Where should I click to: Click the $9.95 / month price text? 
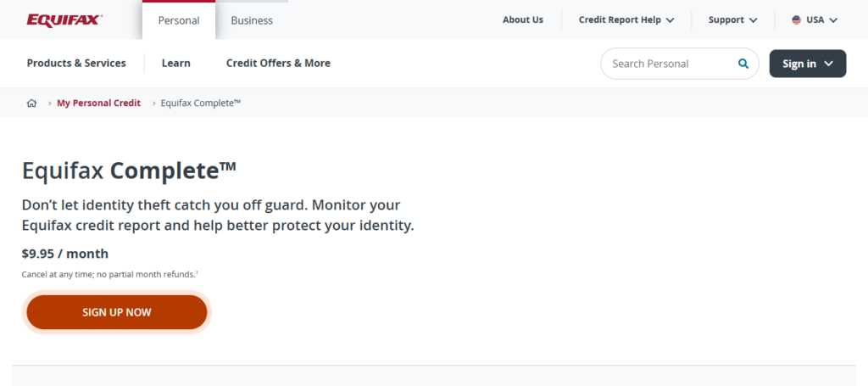tap(65, 254)
